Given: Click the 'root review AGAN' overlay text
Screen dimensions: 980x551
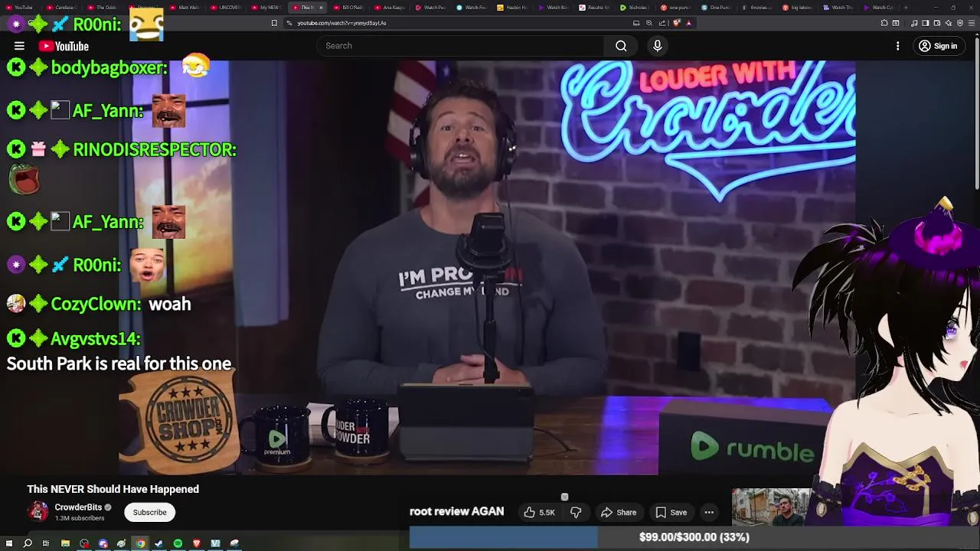Looking at the screenshot, I should [457, 512].
